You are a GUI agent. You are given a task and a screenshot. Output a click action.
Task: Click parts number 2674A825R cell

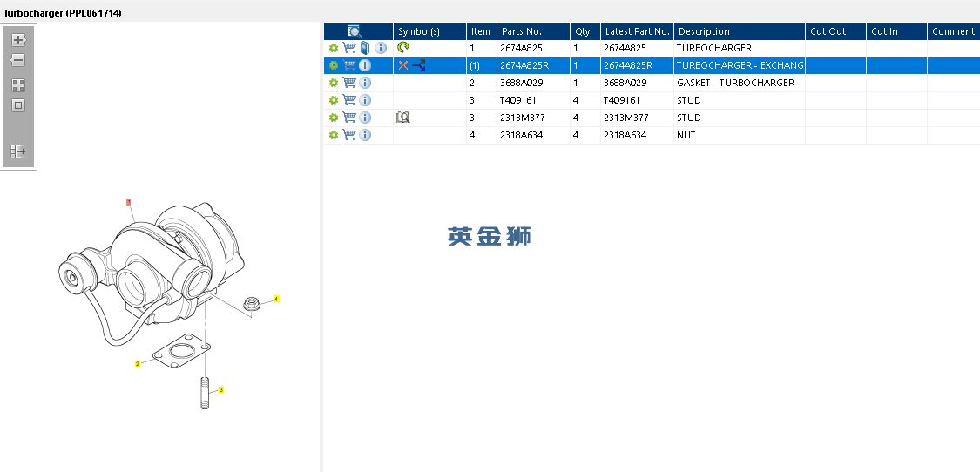tap(534, 65)
